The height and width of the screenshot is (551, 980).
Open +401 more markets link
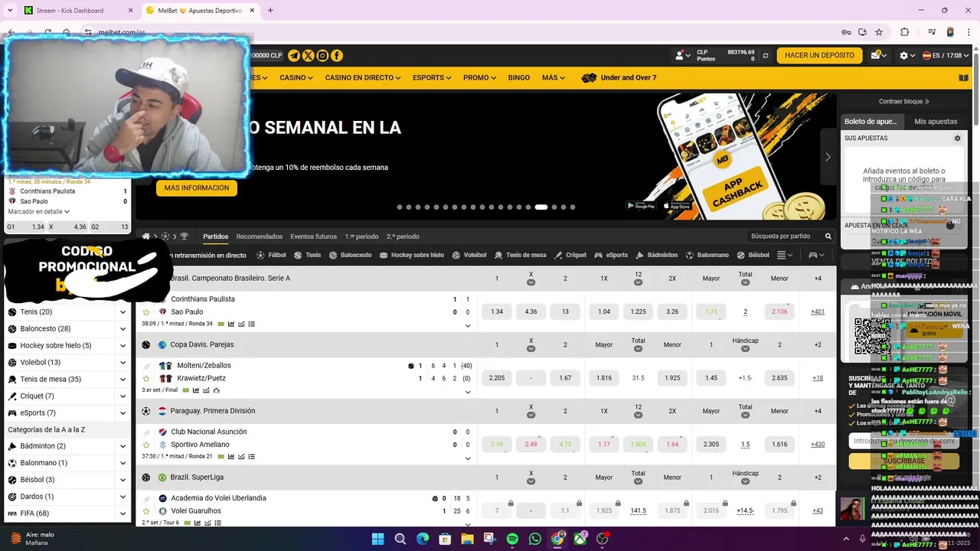coord(818,312)
